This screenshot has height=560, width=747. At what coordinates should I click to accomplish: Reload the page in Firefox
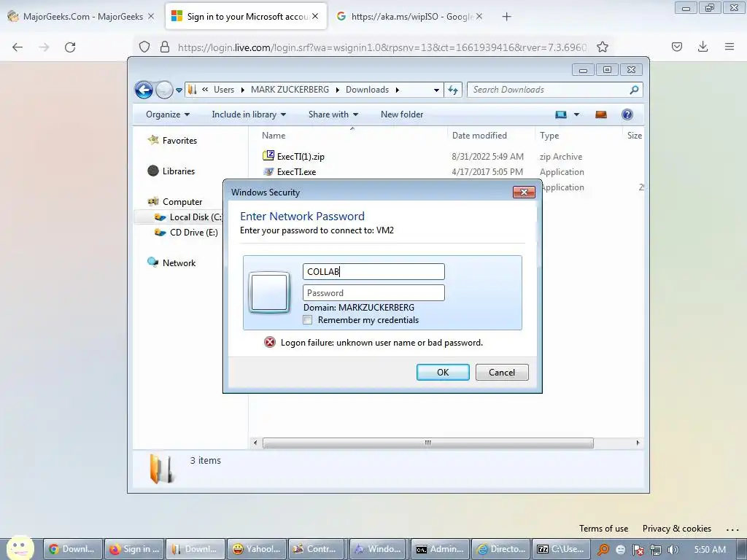(x=70, y=47)
